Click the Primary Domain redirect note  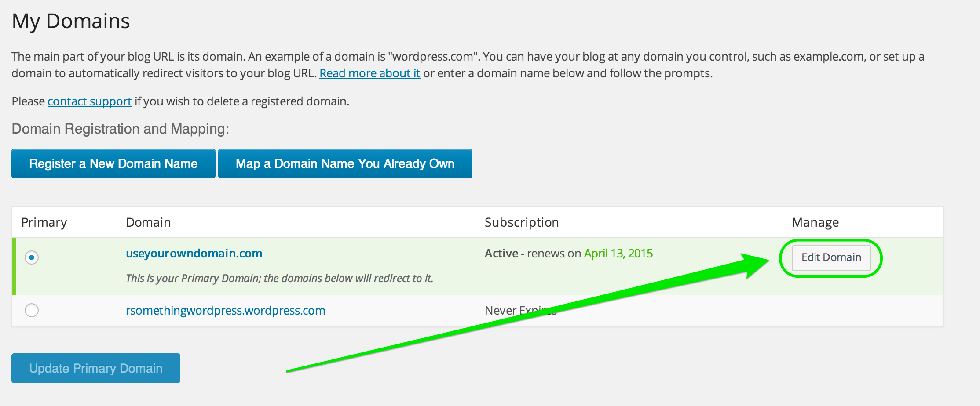click(x=279, y=278)
